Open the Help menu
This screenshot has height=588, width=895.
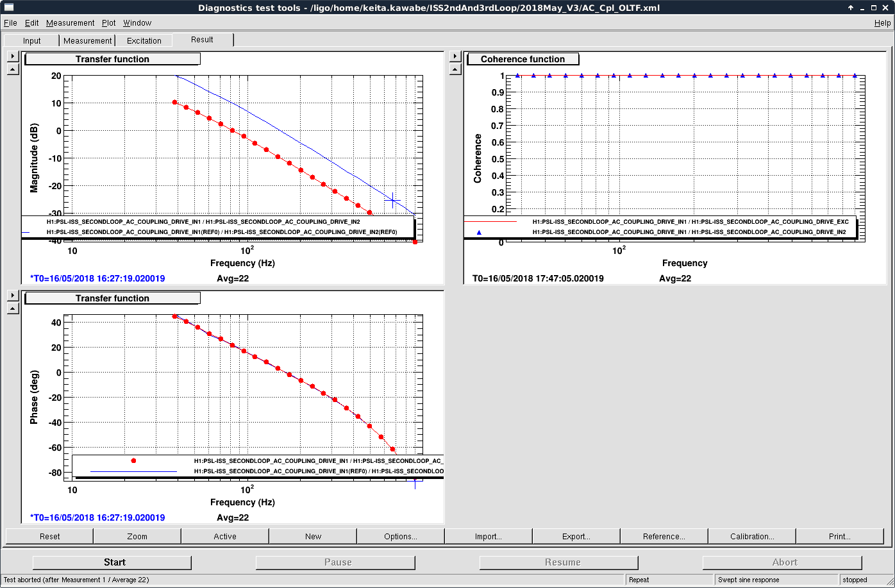(x=882, y=22)
